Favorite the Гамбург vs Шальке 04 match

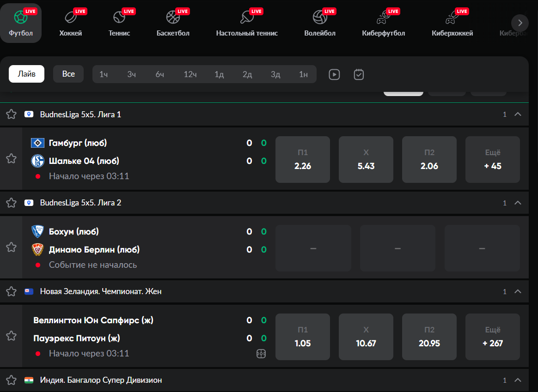[x=11, y=158]
